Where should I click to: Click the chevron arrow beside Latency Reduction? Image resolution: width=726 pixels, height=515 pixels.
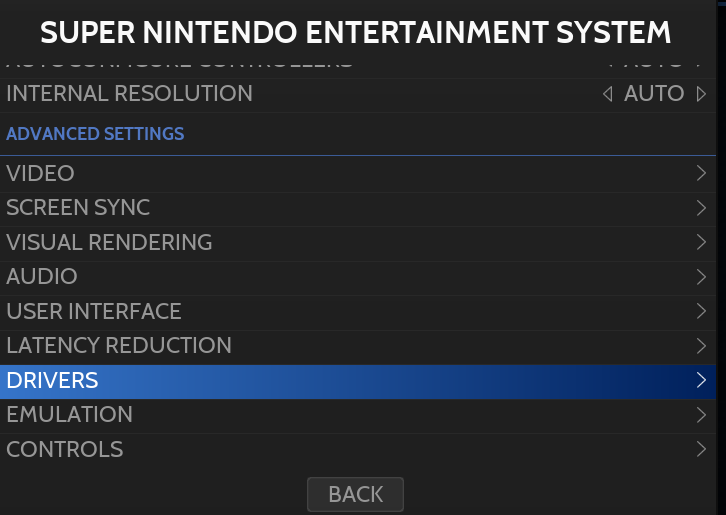tap(701, 345)
